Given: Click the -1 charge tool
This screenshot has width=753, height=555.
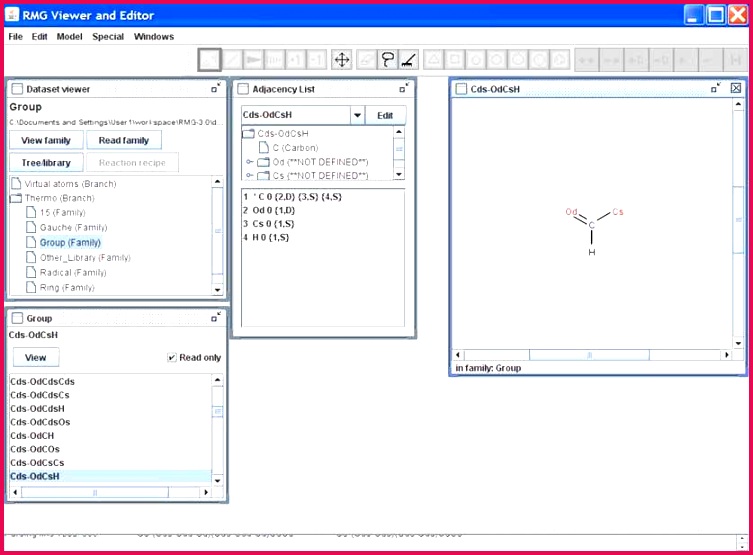Looking at the screenshot, I should [316, 60].
